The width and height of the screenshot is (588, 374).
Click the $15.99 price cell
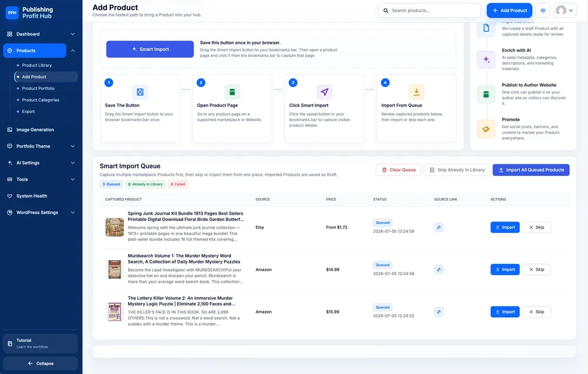point(333,312)
